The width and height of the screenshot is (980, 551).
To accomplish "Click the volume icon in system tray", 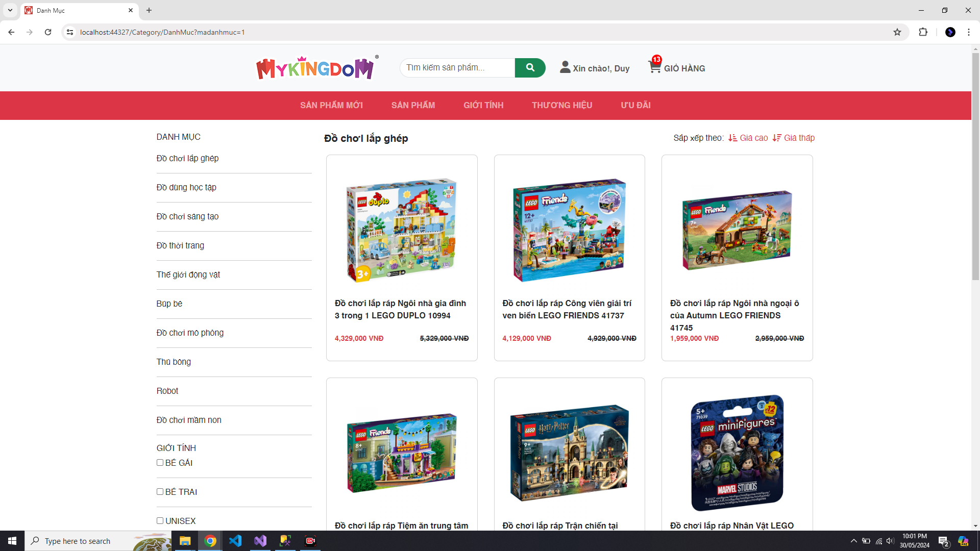I will tap(890, 541).
